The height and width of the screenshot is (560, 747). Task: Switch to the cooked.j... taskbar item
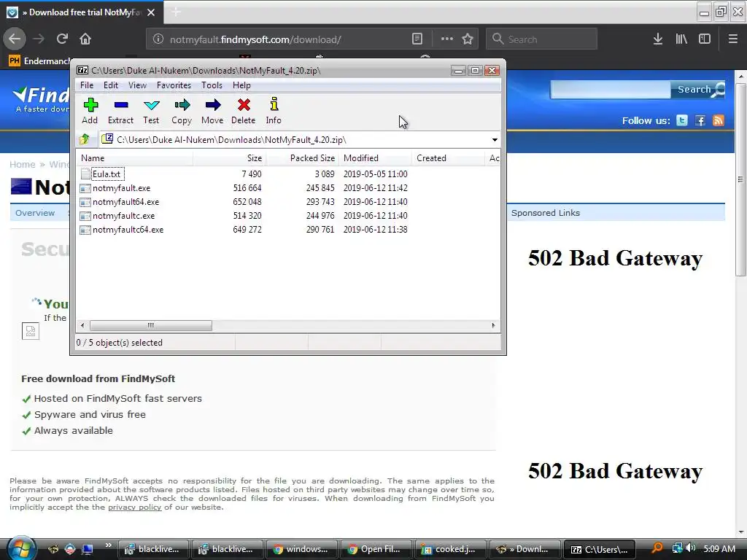tap(451, 549)
